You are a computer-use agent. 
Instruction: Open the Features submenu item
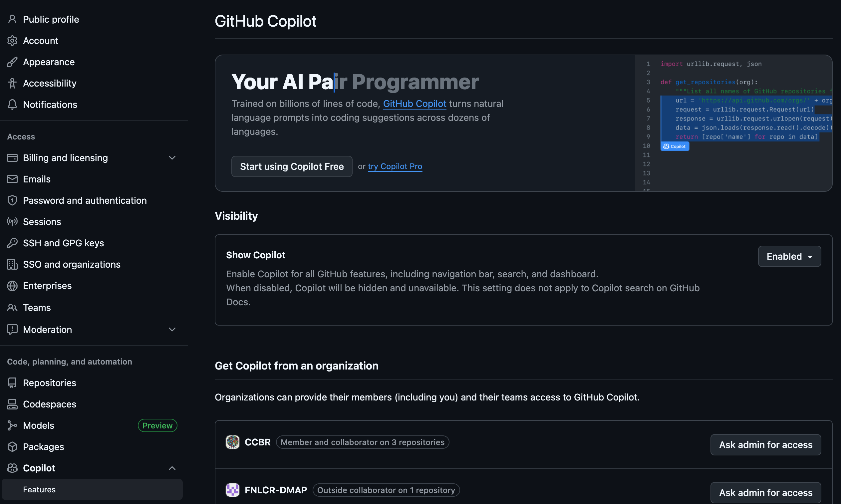pyautogui.click(x=39, y=489)
